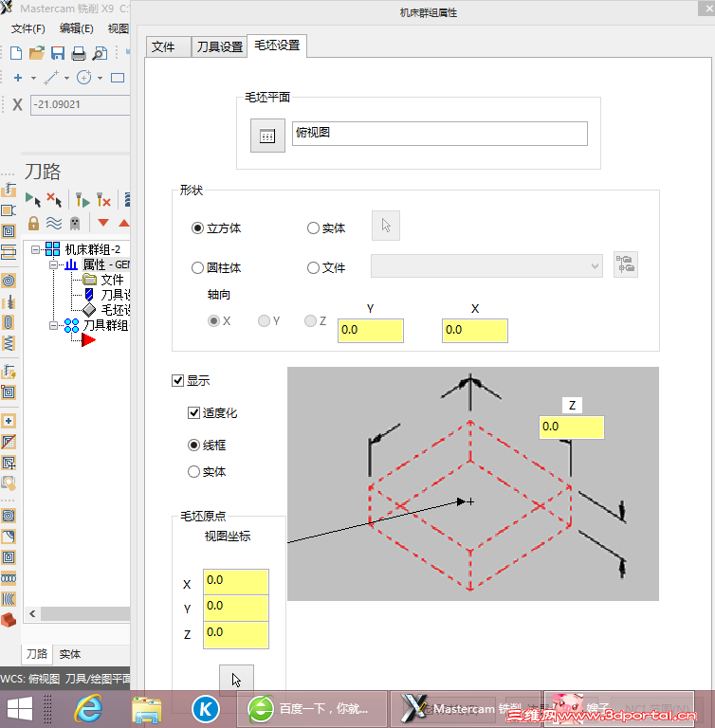This screenshot has width=715, height=728.
Task: Select 实体 display radio under 线框
Action: click(x=193, y=472)
